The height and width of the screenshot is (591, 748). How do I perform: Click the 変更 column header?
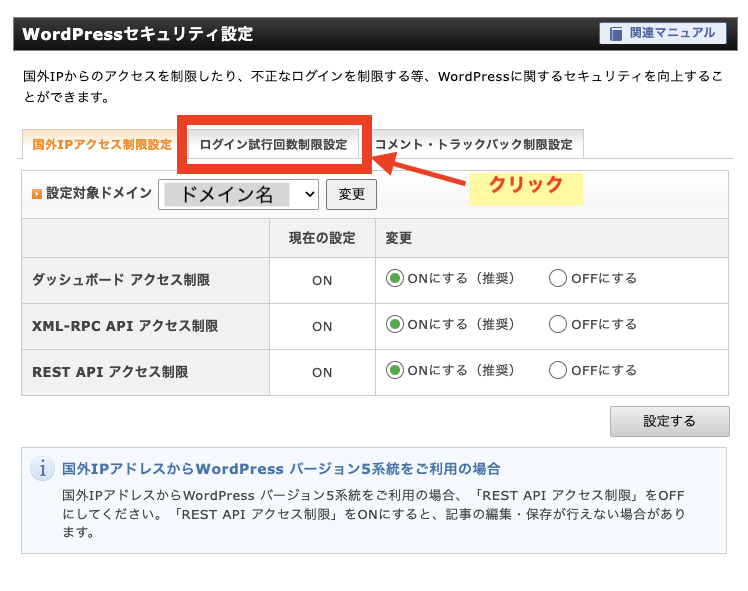tap(398, 238)
